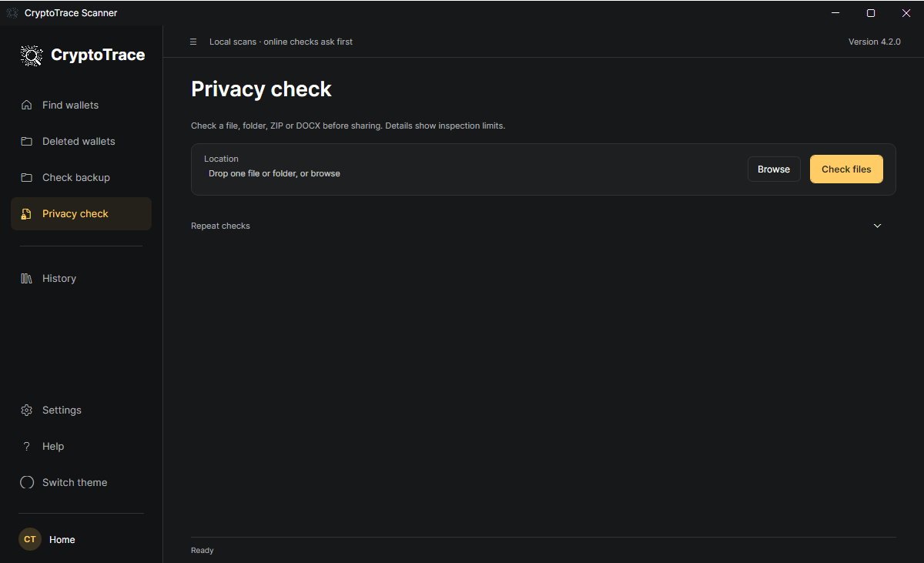Screen dimensions: 924x563
Task: Click the Repeat checks label
Action: pos(220,226)
